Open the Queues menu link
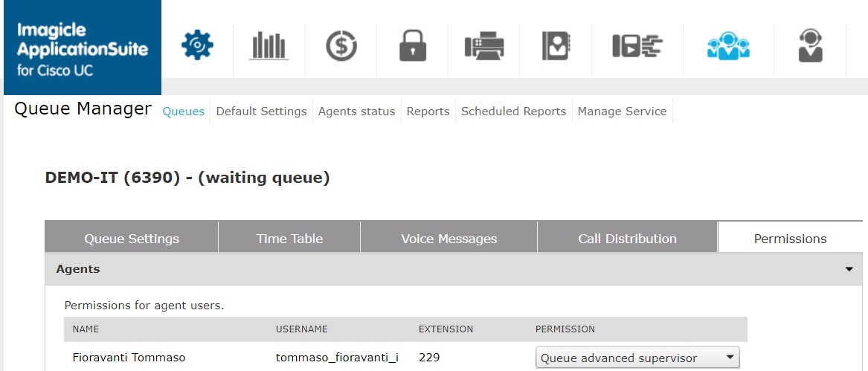Viewport: 868px width, 371px height. [184, 112]
